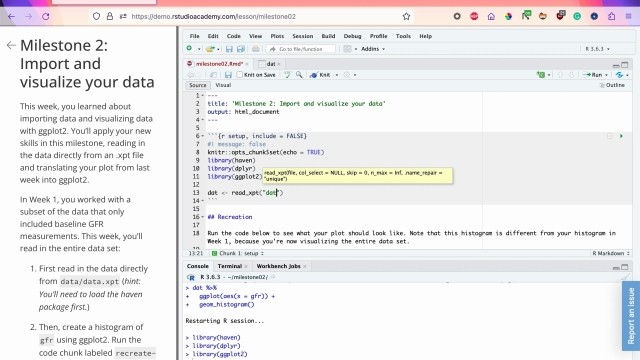Click the setup chunk options gear icon

[x=610, y=136]
